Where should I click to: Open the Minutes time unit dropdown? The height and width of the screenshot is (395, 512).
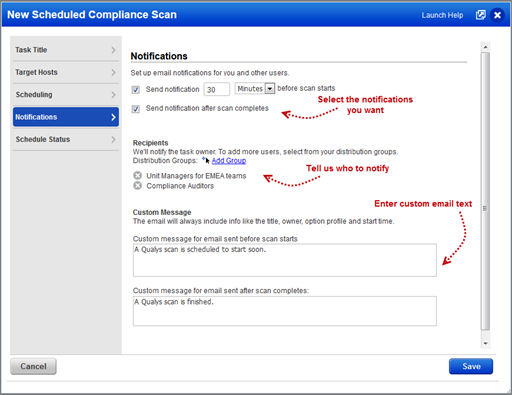[x=255, y=89]
